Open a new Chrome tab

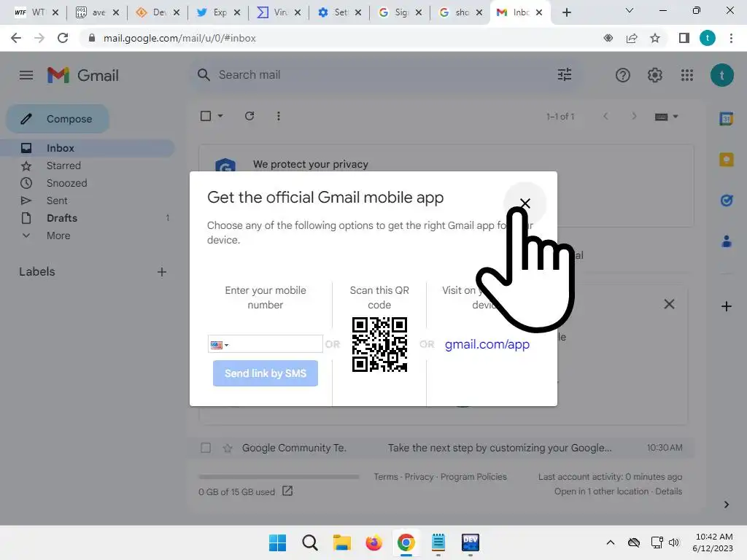[x=566, y=12]
